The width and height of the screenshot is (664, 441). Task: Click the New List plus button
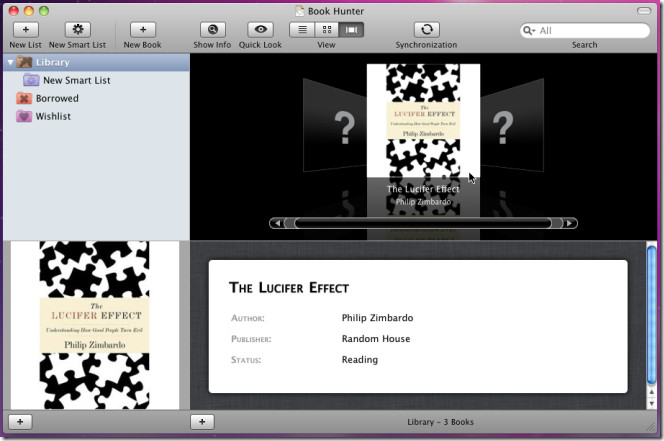[25, 30]
